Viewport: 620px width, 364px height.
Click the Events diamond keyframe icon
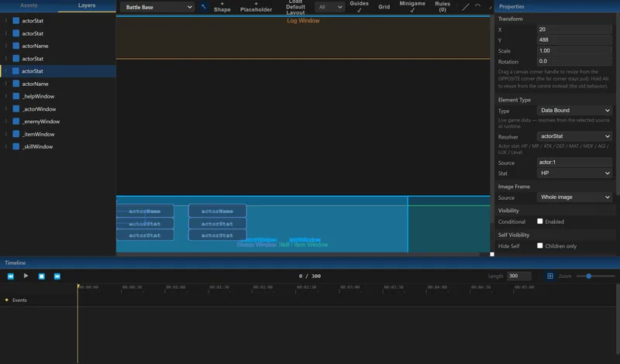click(x=6, y=300)
